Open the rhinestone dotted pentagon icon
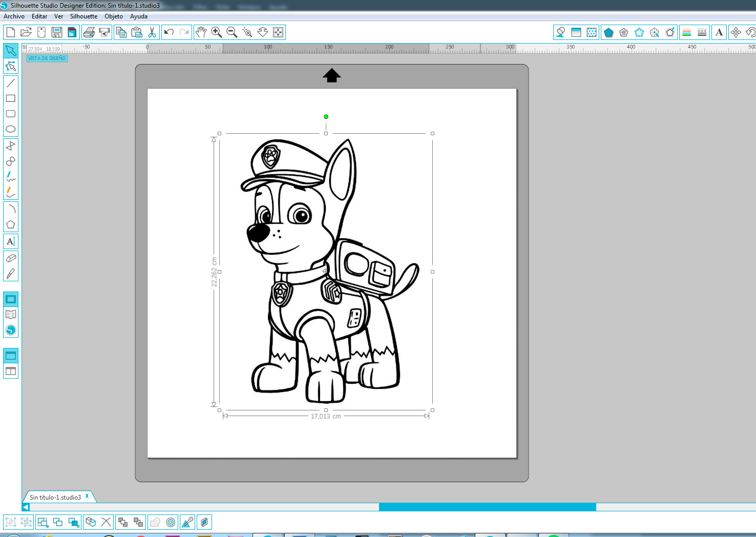The height and width of the screenshot is (537, 756). tap(639, 32)
